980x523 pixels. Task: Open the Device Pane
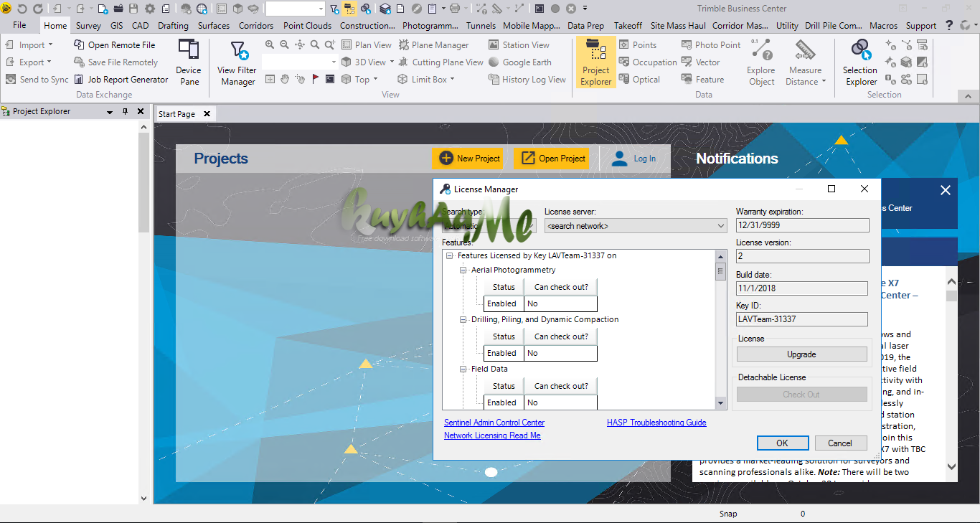[x=189, y=62]
